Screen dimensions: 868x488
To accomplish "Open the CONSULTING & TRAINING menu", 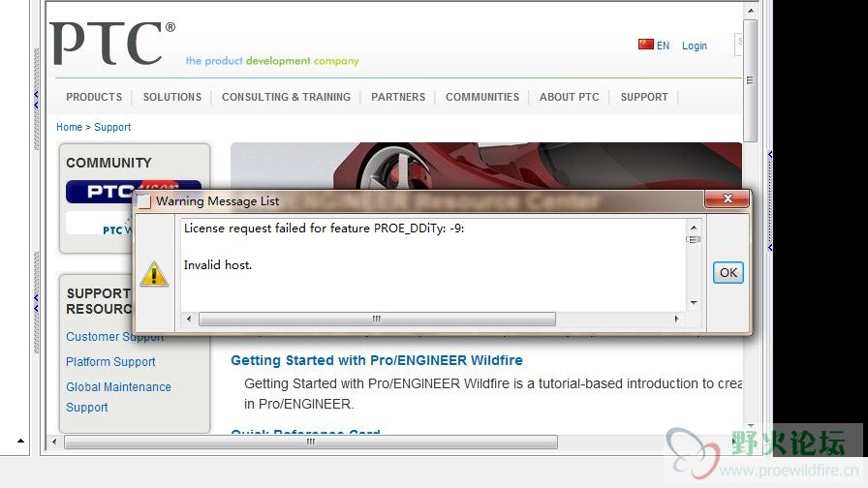I will [x=286, y=97].
